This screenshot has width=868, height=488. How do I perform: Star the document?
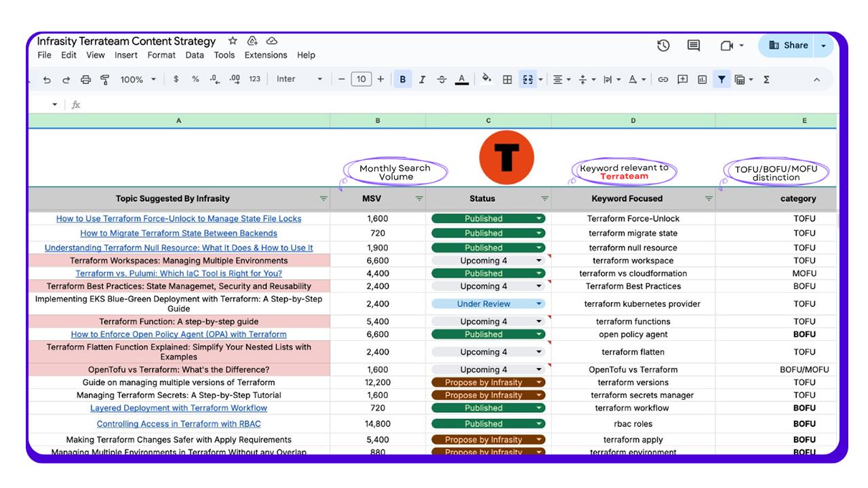(x=233, y=41)
